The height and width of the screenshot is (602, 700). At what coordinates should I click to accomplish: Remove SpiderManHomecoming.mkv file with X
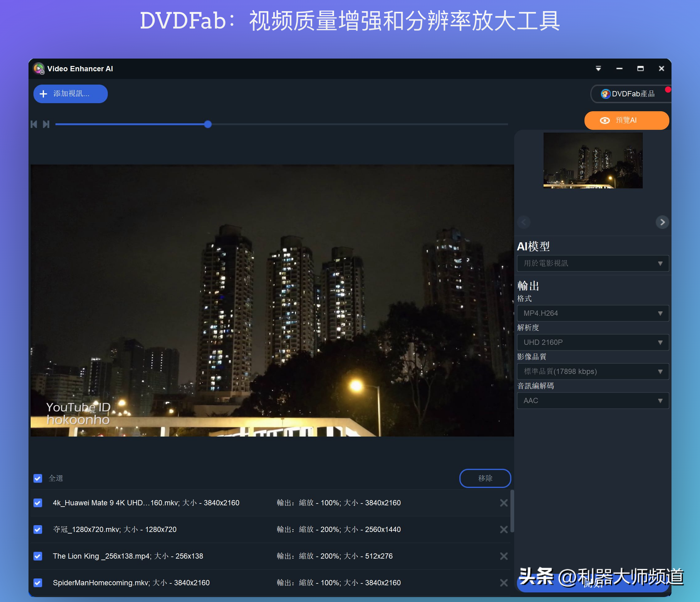pyautogui.click(x=504, y=583)
